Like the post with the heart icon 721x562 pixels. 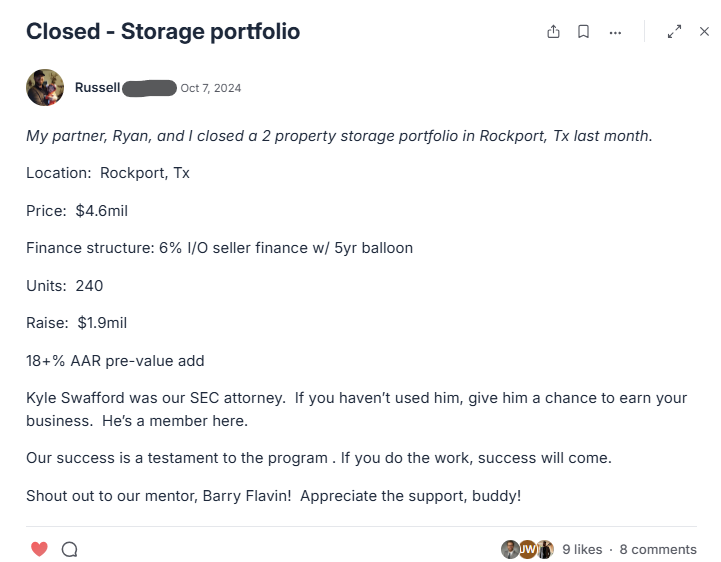pyautogui.click(x=39, y=549)
